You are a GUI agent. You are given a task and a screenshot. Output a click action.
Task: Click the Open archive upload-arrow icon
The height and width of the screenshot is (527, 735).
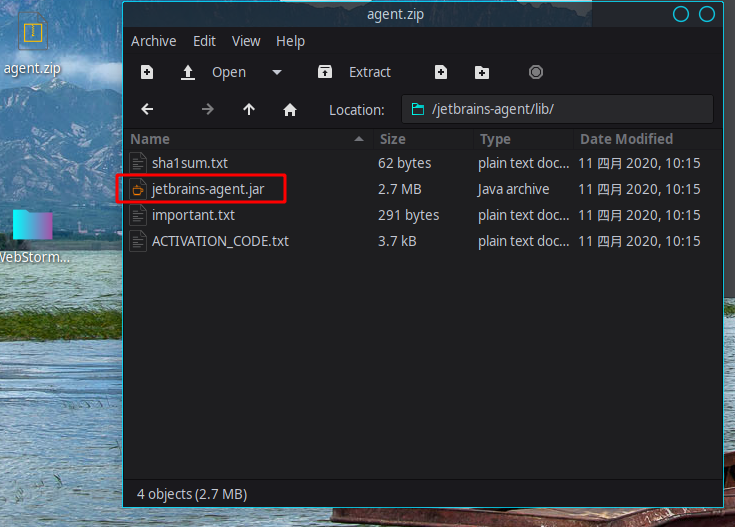188,72
